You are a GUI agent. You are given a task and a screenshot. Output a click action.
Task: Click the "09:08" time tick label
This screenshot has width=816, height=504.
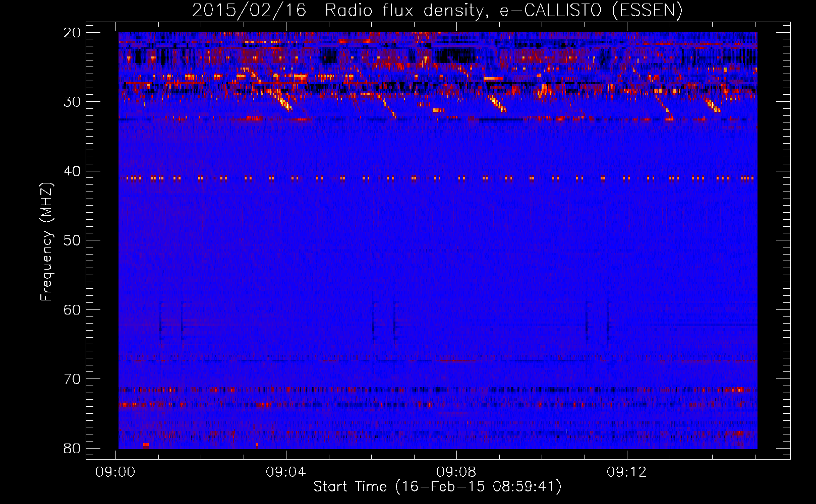pos(456,472)
